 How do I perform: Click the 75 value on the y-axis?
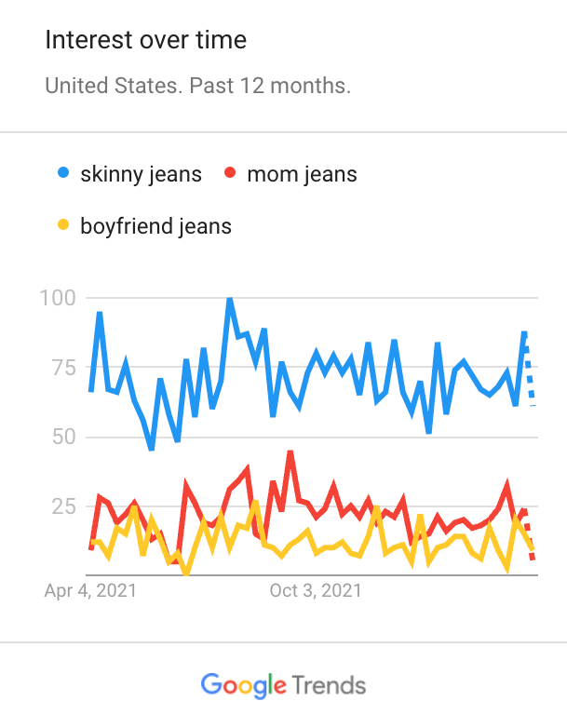pyautogui.click(x=61, y=368)
